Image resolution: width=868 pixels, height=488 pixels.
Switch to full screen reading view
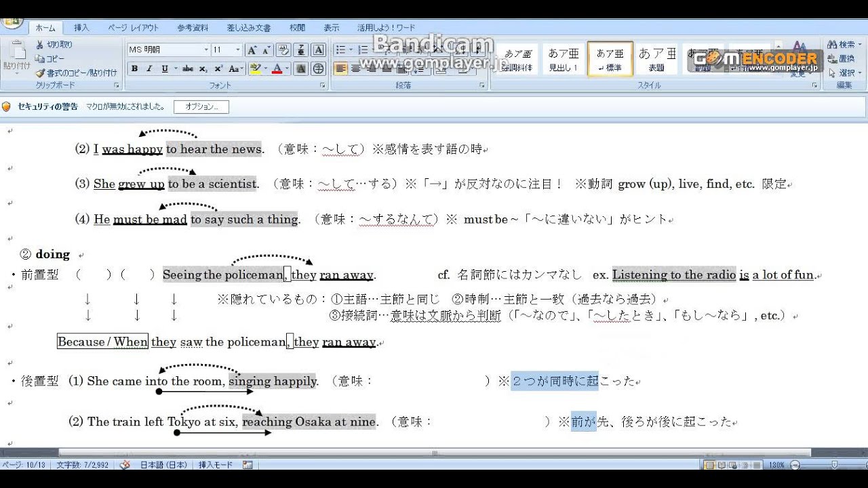coord(720,465)
